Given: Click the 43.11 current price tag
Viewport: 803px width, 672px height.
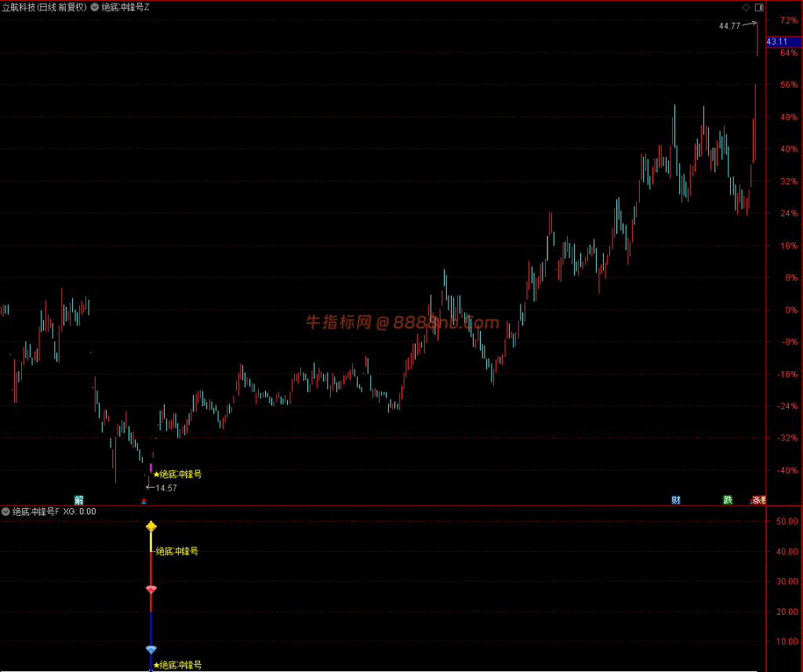Looking at the screenshot, I should click(783, 42).
